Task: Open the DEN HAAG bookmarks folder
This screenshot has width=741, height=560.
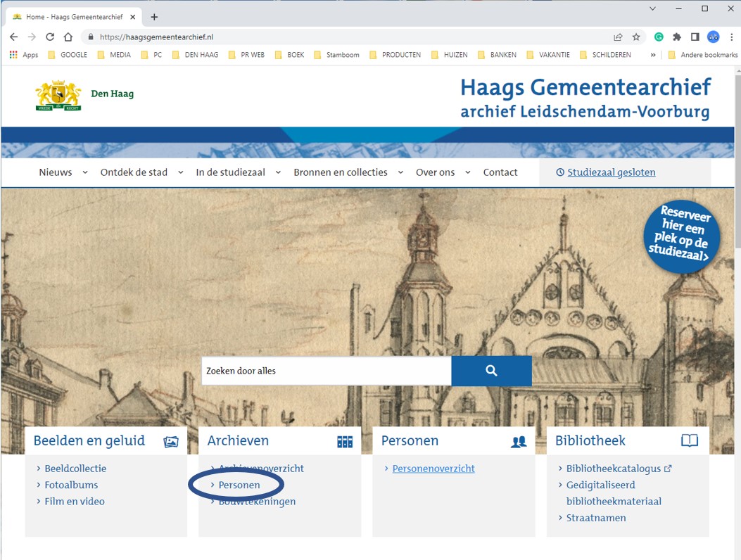Action: point(195,55)
